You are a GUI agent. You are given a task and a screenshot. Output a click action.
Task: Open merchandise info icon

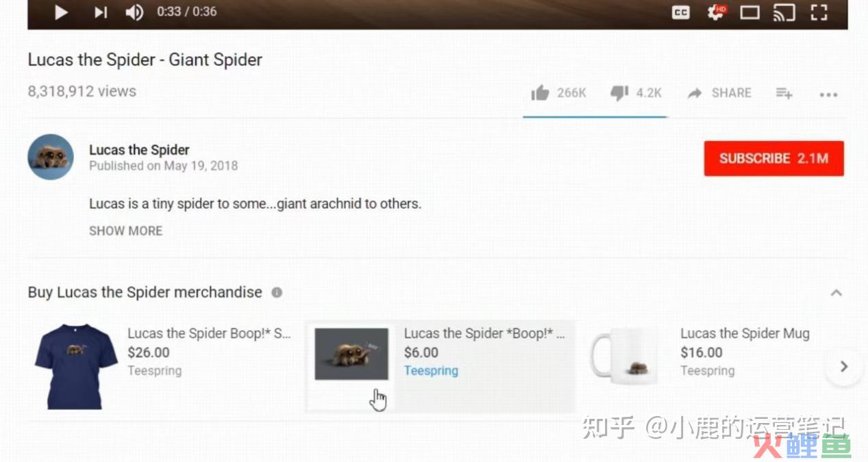[x=277, y=292]
